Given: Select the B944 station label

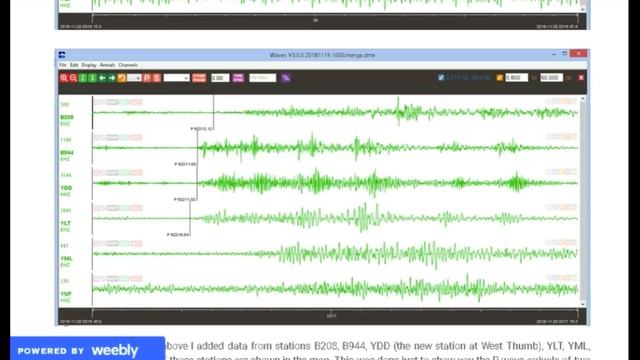Looking at the screenshot, I should (67, 153).
